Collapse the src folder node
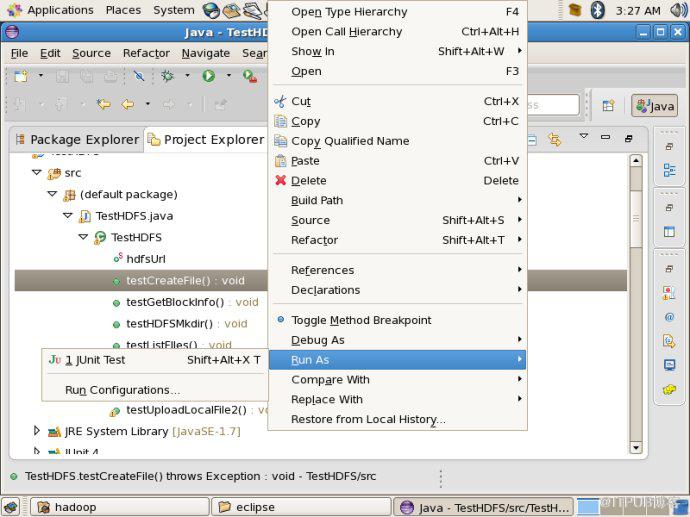Viewport: 690px width, 517px height. coord(37,172)
